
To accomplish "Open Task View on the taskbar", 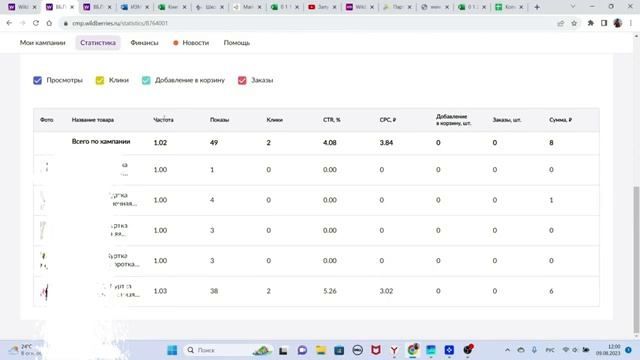I will click(283, 350).
